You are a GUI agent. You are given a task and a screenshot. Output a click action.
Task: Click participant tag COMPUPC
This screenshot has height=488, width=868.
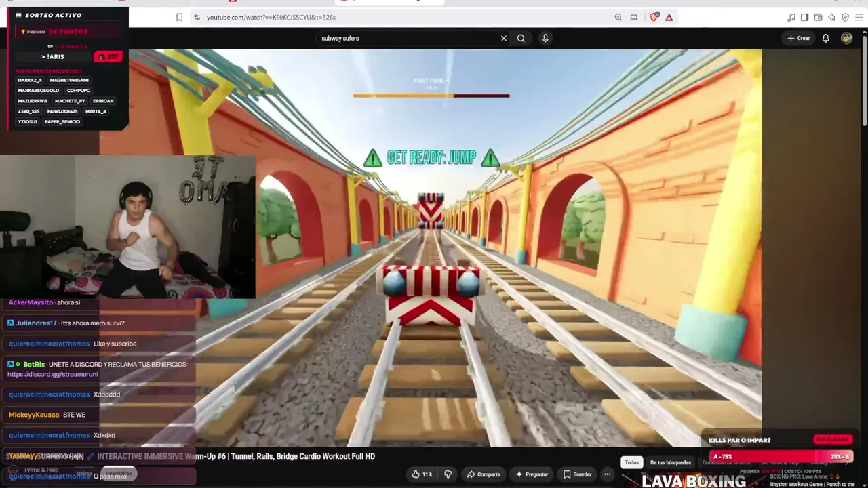pos(79,90)
